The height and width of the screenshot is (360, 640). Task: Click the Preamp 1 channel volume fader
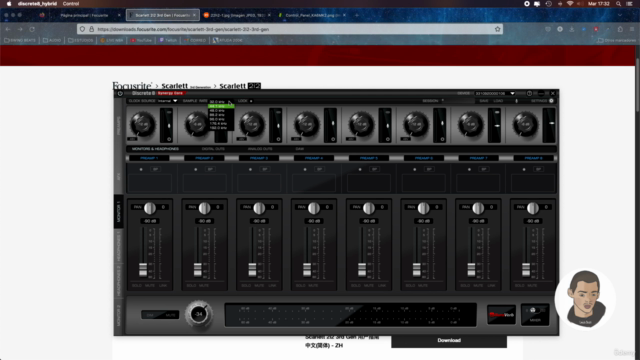coord(143,269)
